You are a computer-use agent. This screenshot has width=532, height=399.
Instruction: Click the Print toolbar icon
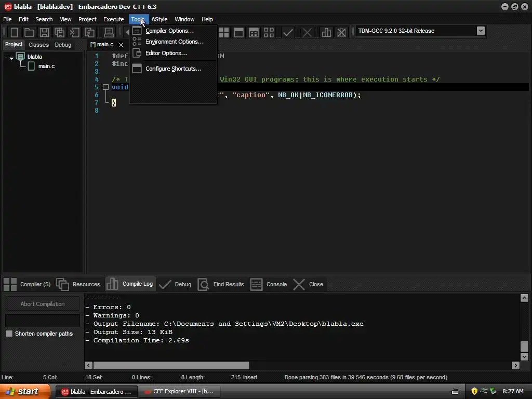tap(109, 33)
